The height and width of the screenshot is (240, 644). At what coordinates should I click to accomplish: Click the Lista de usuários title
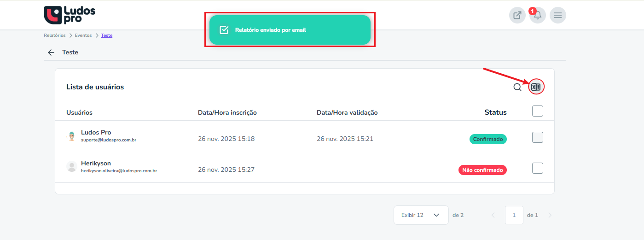[95, 87]
